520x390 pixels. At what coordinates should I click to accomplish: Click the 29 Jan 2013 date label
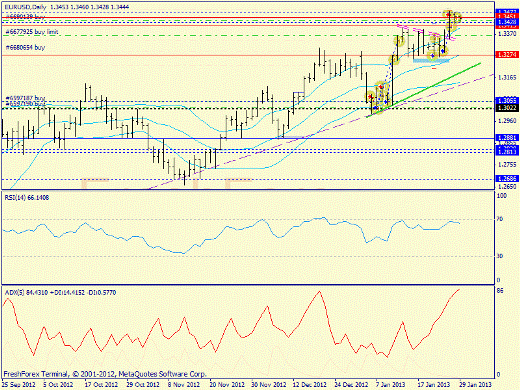475,384
